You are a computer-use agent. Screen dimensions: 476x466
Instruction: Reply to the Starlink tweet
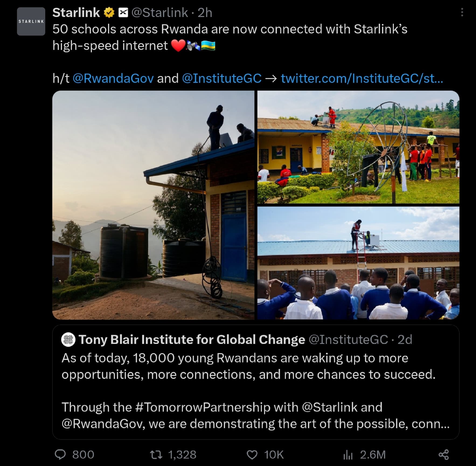click(60, 455)
